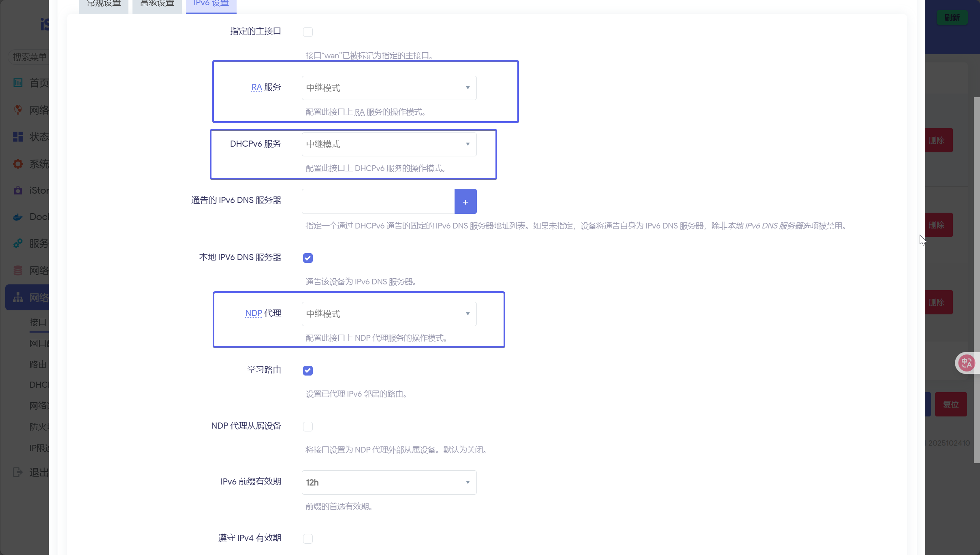Click the status grid icon in sidebar

click(18, 137)
